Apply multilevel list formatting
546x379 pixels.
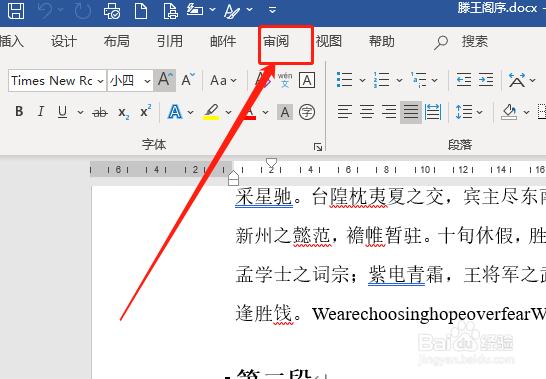(x=418, y=80)
